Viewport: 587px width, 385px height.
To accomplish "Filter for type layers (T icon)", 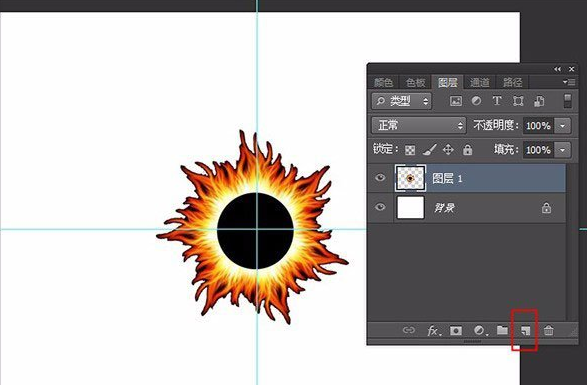I will click(x=497, y=100).
